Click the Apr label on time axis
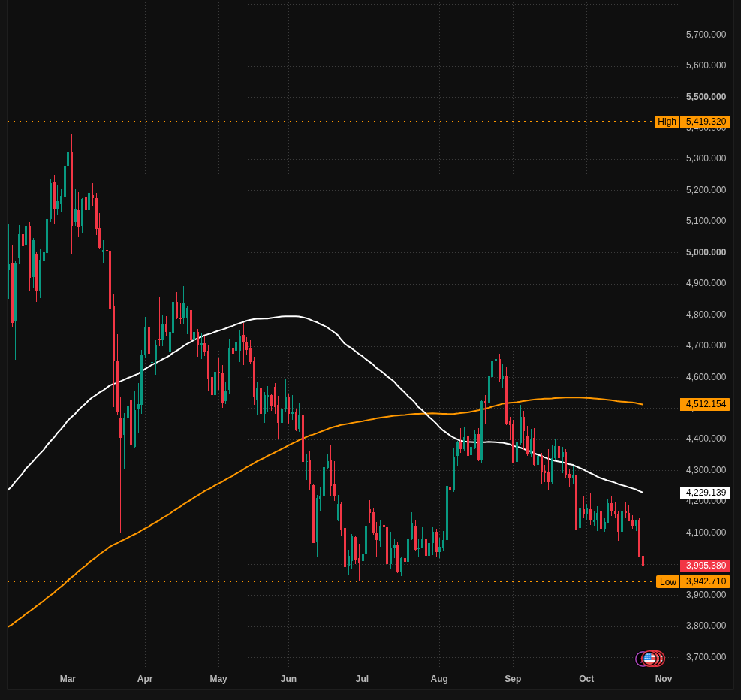The image size is (741, 700). point(145,679)
